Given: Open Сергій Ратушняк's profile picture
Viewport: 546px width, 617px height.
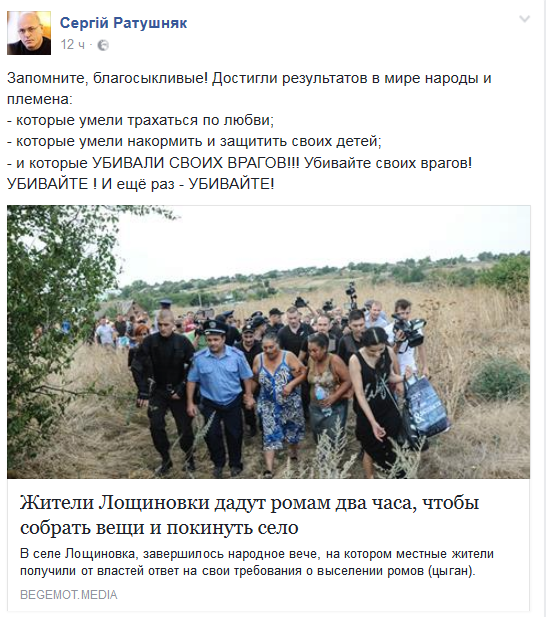Looking at the screenshot, I should coord(29,33).
